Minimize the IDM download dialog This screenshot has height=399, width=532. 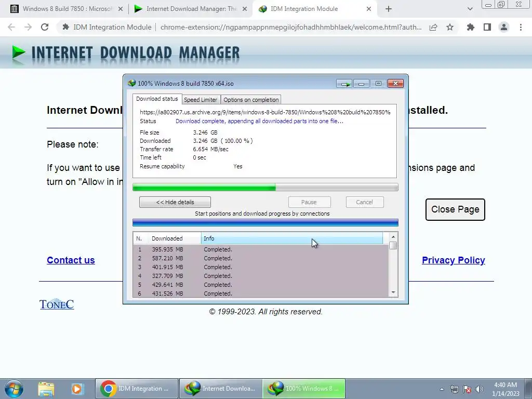[362, 84]
